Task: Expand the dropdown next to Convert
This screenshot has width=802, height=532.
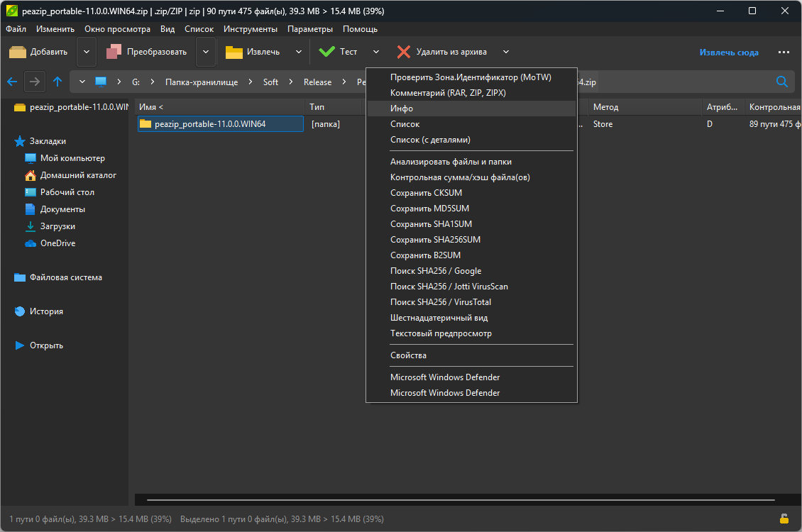Action: tap(206, 52)
